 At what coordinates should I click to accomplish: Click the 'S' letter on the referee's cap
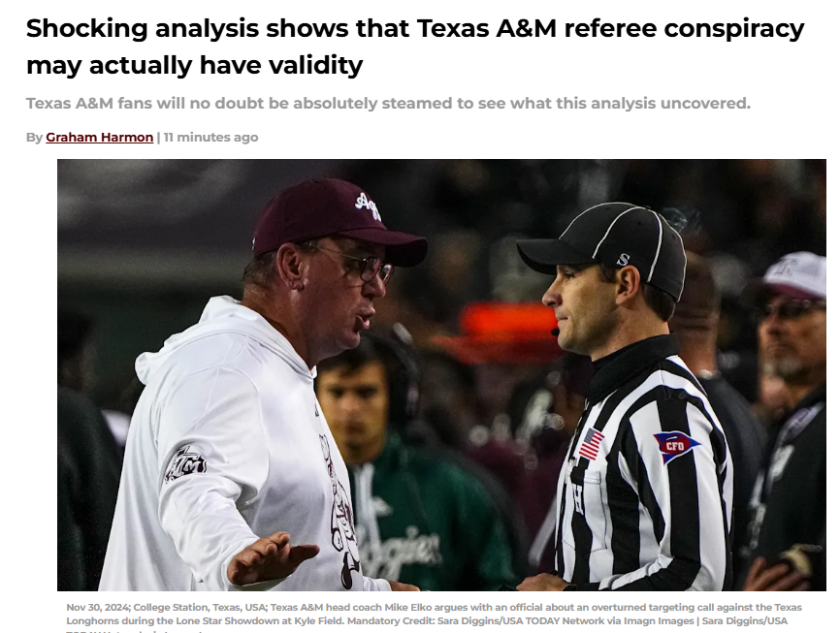(x=623, y=261)
